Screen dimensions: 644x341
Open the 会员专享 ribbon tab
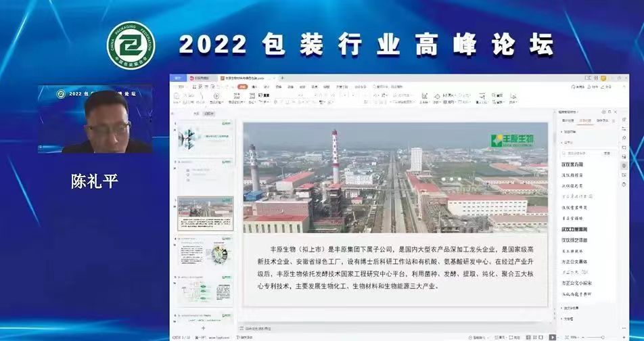[x=360, y=87]
